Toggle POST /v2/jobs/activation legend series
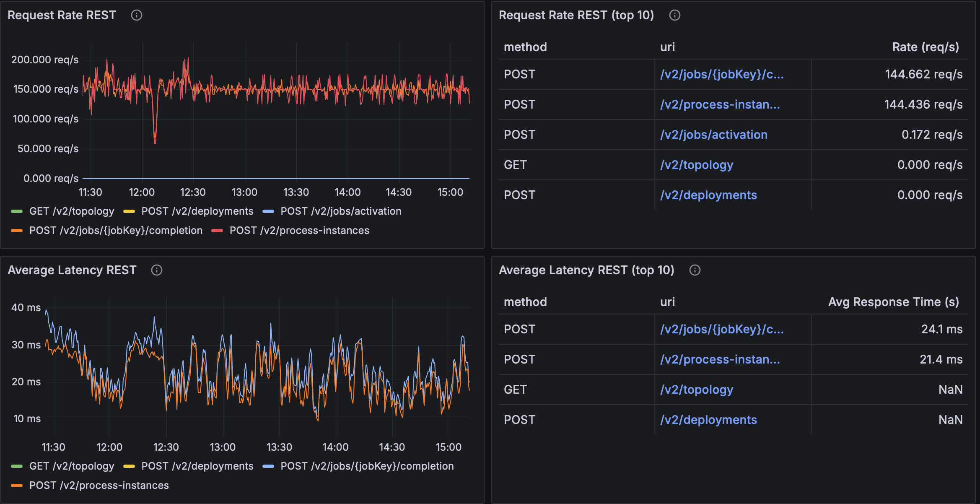This screenshot has height=504, width=980. (x=340, y=211)
